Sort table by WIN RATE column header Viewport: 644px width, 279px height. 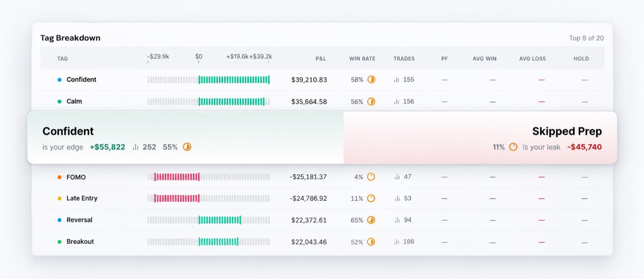[x=362, y=59]
